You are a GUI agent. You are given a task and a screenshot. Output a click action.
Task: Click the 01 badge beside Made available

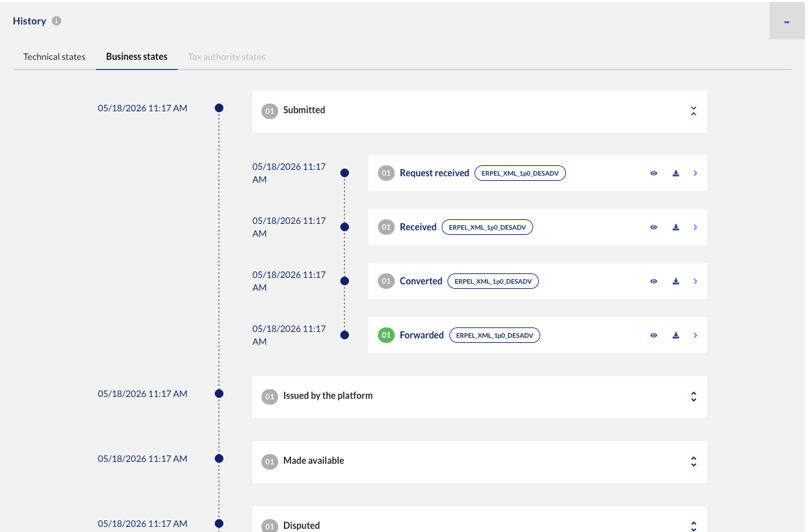point(270,462)
